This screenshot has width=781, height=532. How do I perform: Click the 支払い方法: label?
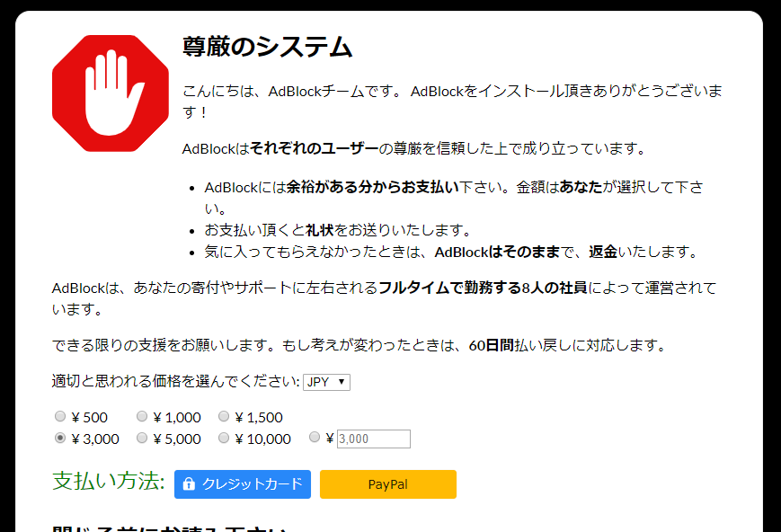[x=109, y=481]
